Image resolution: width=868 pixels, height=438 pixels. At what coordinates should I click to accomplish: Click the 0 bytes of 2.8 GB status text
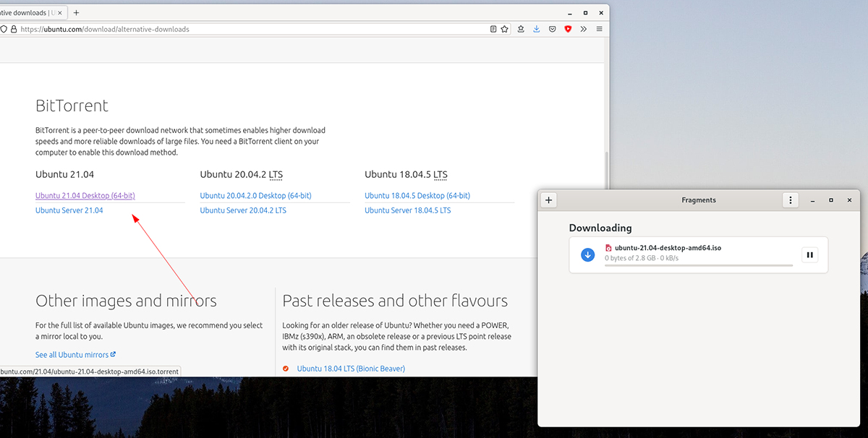642,258
